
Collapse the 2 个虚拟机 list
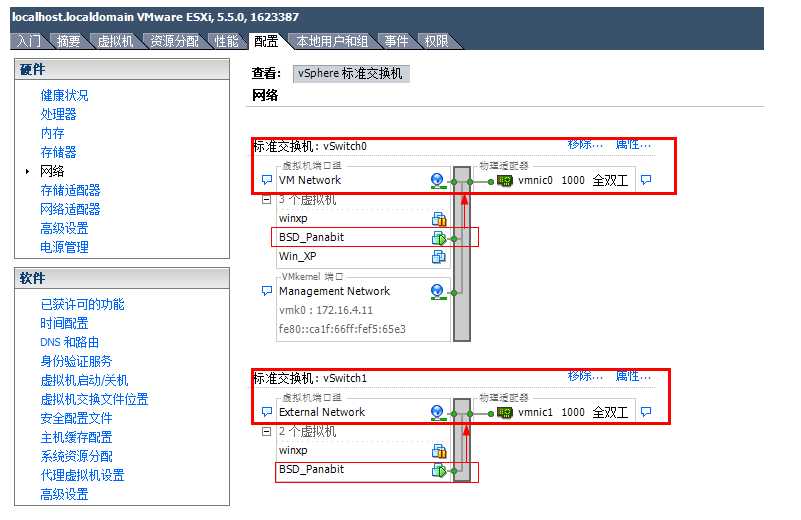pyautogui.click(x=266, y=432)
